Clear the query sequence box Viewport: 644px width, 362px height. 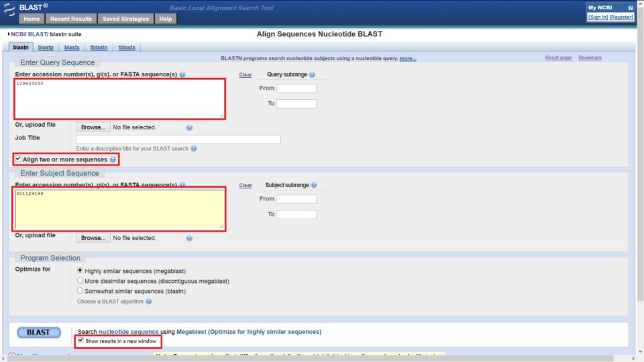pos(246,74)
